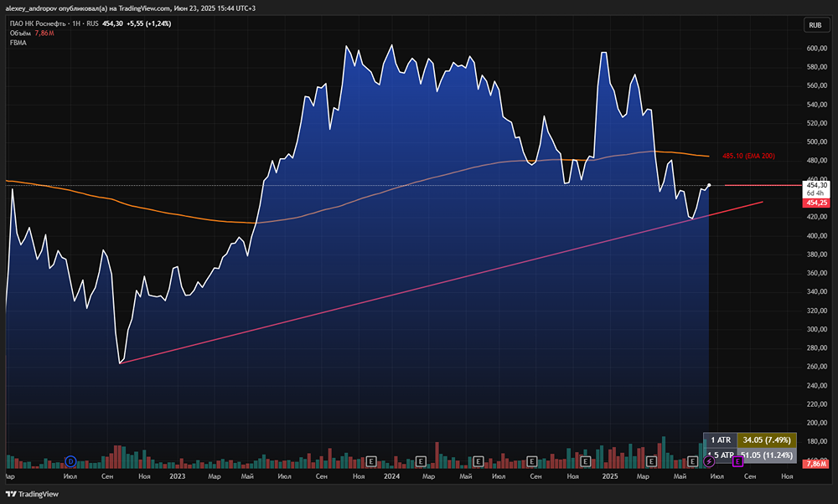Image resolution: width=838 pixels, height=504 pixels.
Task: Open the earnings E marker by Май 2024
Action: coord(478,461)
